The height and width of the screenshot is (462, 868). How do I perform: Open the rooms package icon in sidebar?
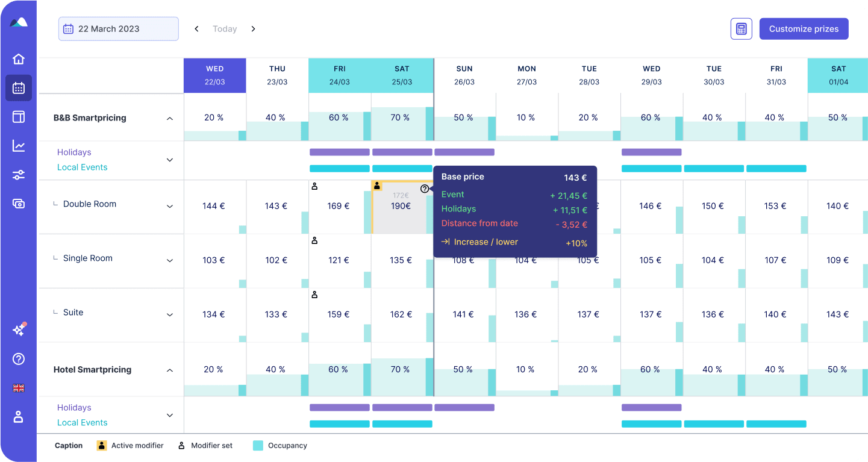click(x=18, y=117)
